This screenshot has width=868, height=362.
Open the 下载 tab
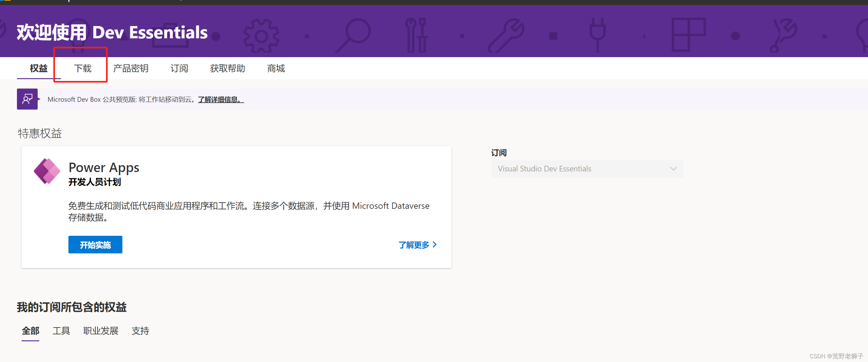[x=83, y=68]
